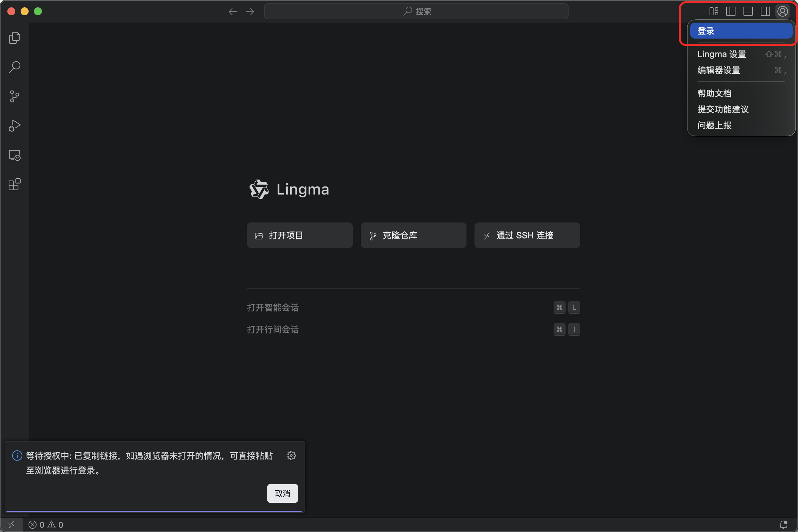Choose Lingma 设置 from the menu

point(722,54)
